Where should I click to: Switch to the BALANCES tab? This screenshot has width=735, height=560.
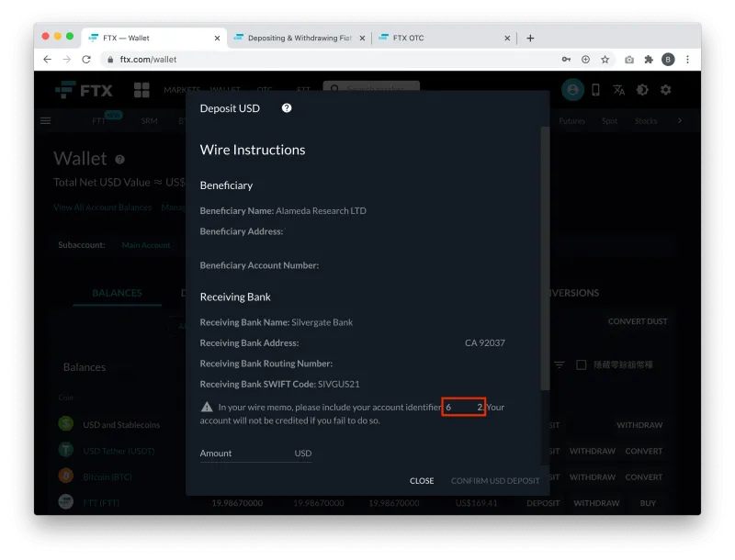click(118, 293)
